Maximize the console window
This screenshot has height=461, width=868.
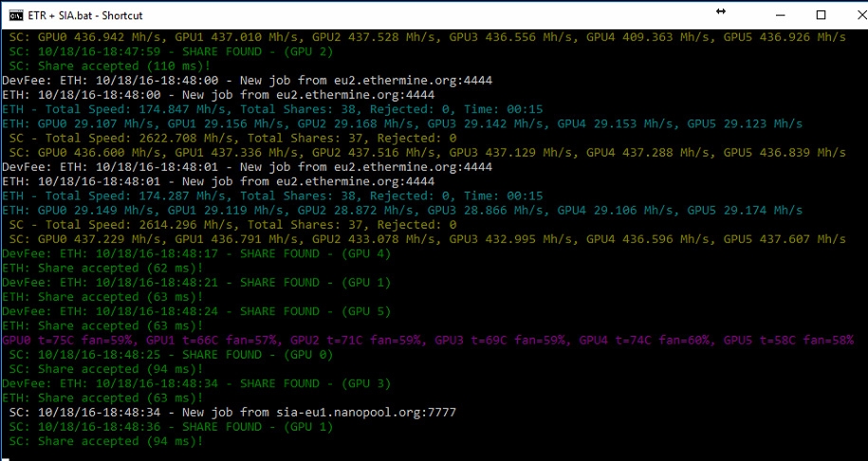click(x=821, y=15)
